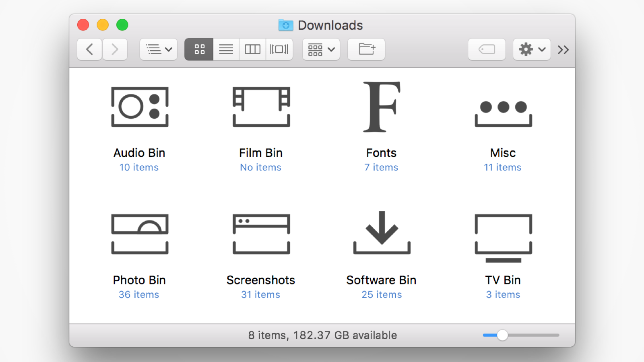The width and height of the screenshot is (644, 362).
Task: Click the icon size slider handle
Action: 502,335
